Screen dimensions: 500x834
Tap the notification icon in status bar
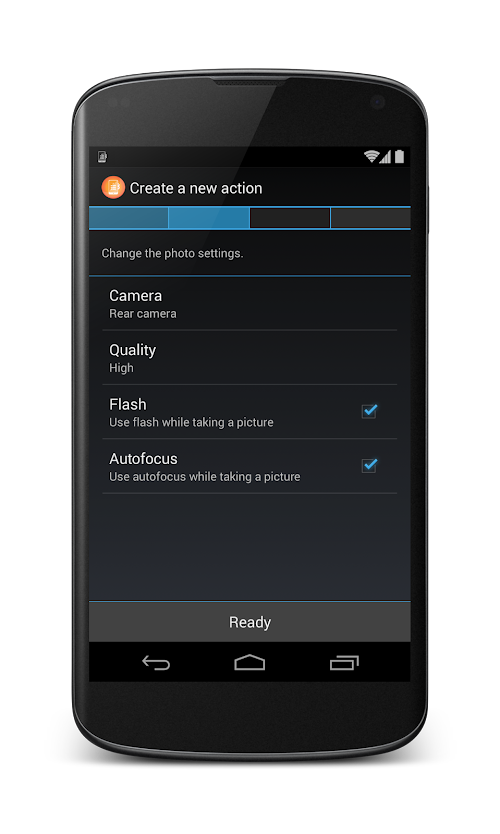tap(103, 156)
